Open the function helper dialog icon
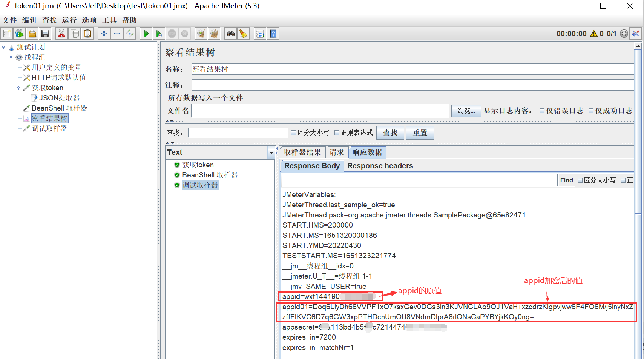Viewport: 644px width, 359px height. tap(260, 34)
